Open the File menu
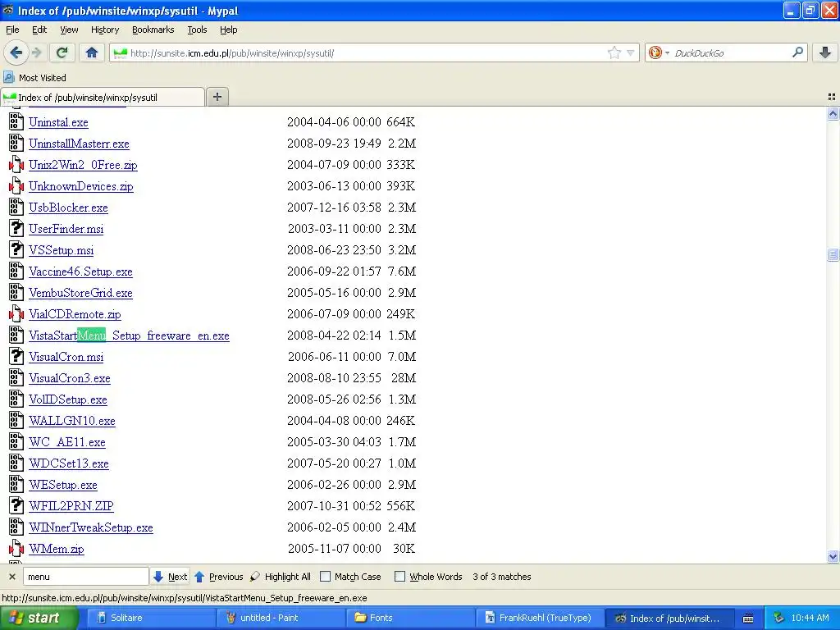Image resolution: width=840 pixels, height=630 pixels. pos(12,30)
